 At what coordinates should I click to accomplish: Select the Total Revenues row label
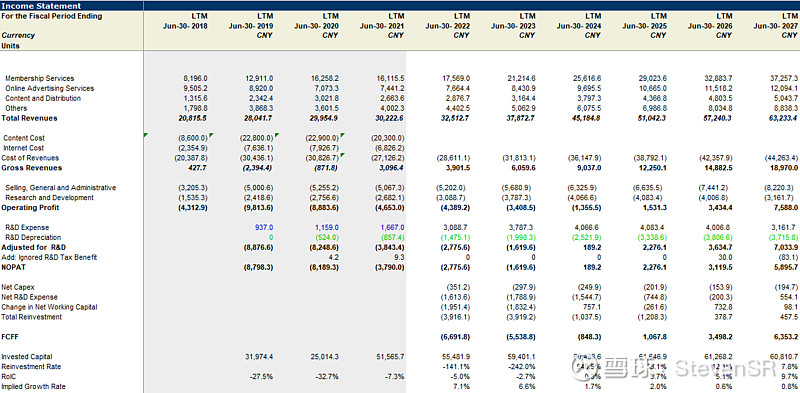tap(30, 118)
